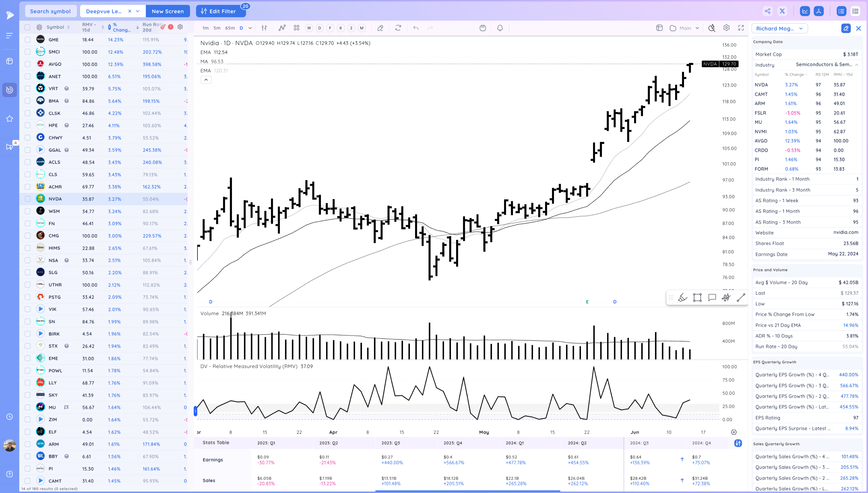868x493 pixels.
Task: Sort by the % Change column arrows
Action: (x=137, y=27)
